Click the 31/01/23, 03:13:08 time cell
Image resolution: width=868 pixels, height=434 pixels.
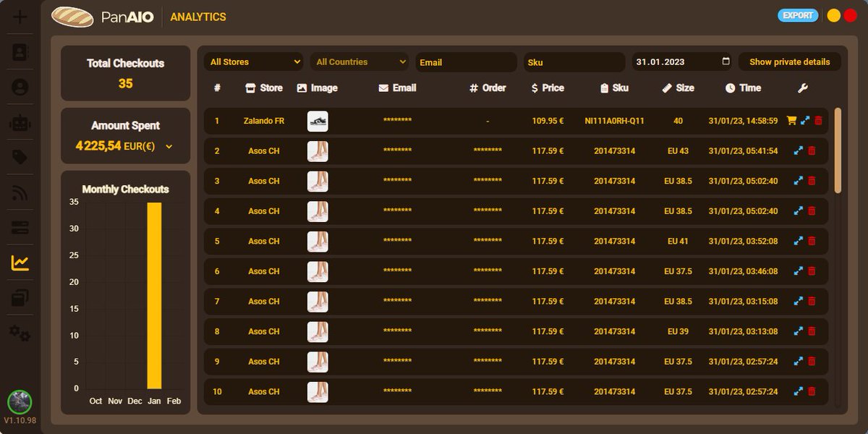[743, 331]
